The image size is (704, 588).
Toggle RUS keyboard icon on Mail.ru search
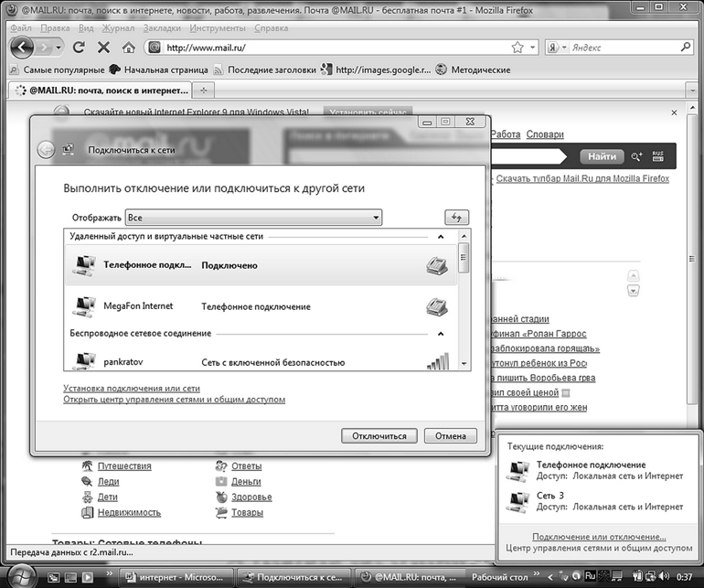coord(657,156)
